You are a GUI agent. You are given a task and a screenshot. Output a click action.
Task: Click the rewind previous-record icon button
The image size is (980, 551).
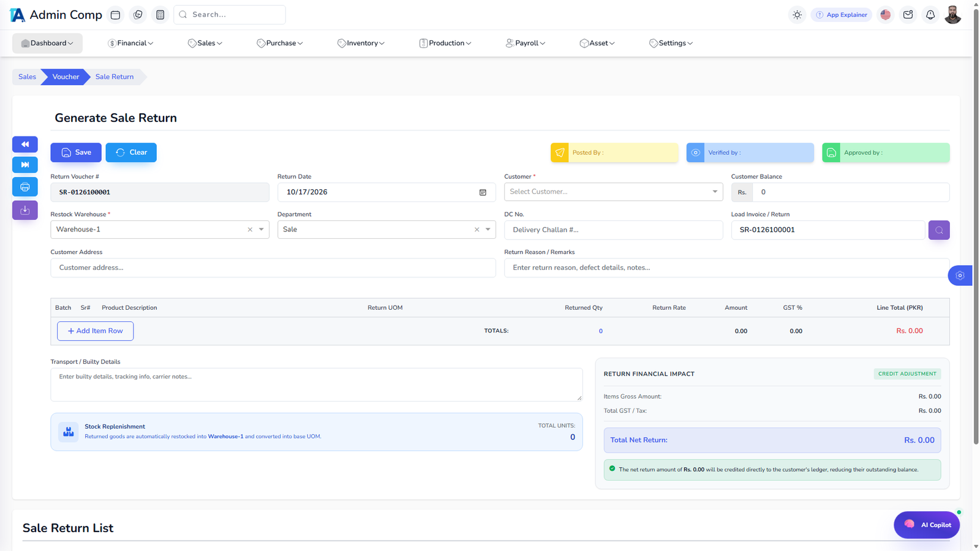pos(25,144)
